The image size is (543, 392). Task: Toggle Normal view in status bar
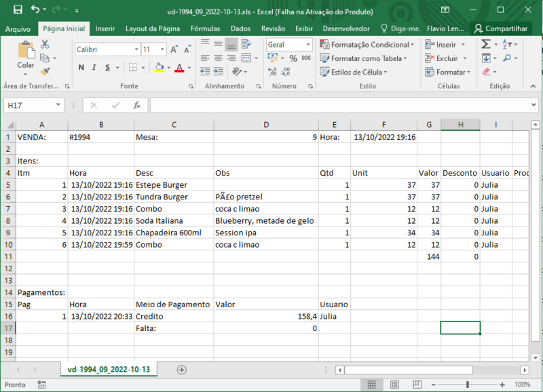point(371,385)
